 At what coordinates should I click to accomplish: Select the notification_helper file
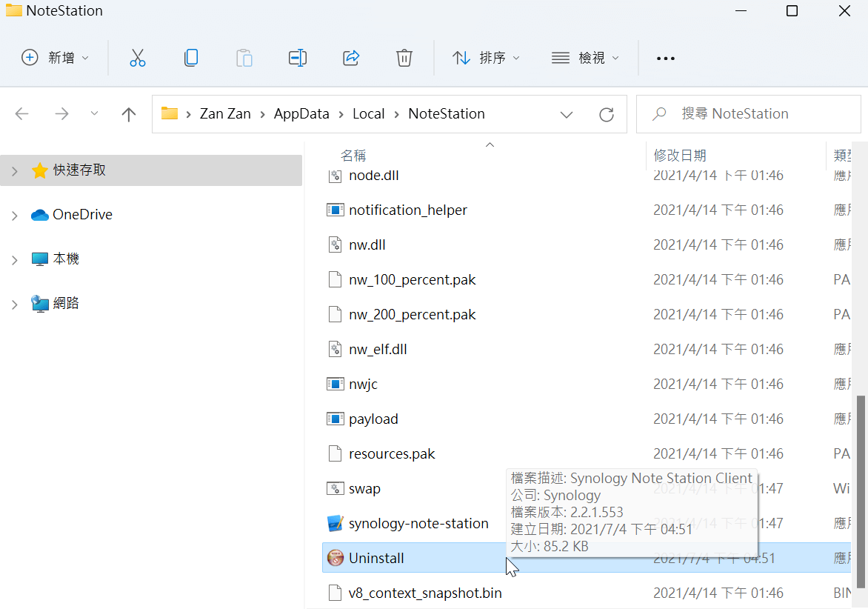[x=408, y=210]
